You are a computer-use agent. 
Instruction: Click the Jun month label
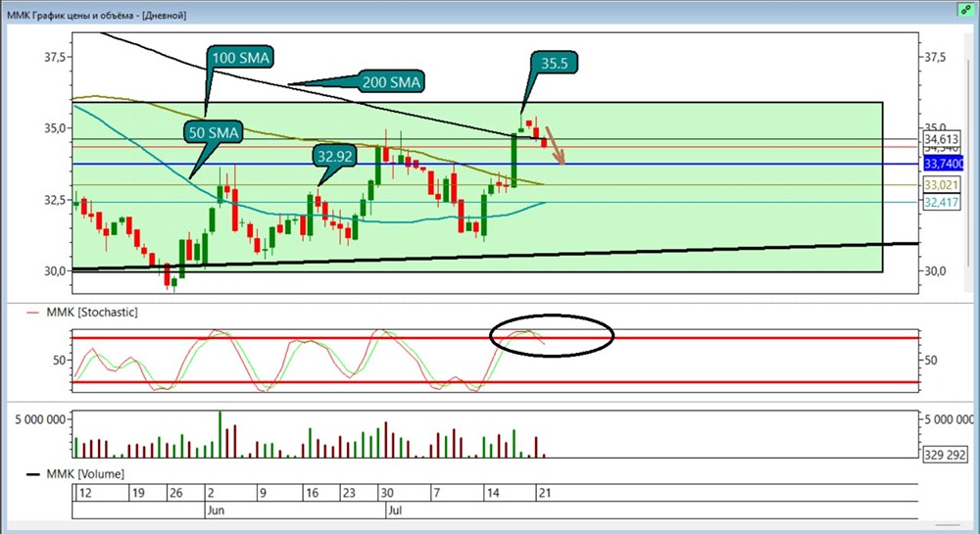216,510
